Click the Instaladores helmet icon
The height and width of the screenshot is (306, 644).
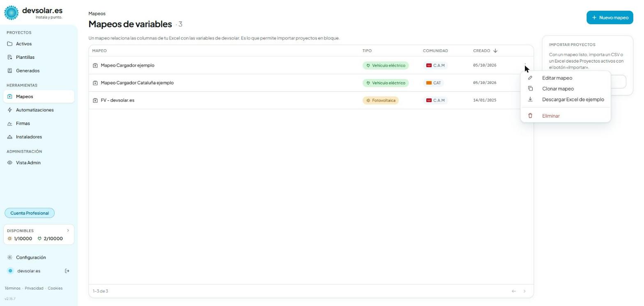(10, 137)
